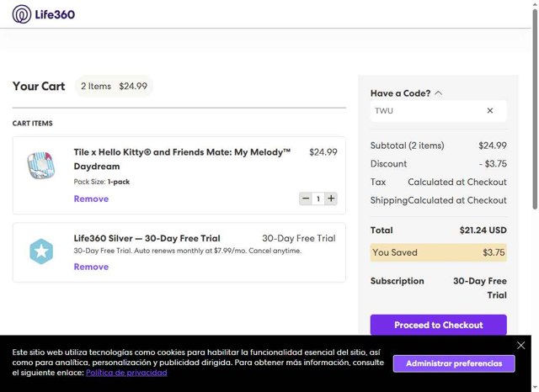Decrease My Melody Tile quantity
Viewport: 539px width, 392px height.
click(x=306, y=199)
